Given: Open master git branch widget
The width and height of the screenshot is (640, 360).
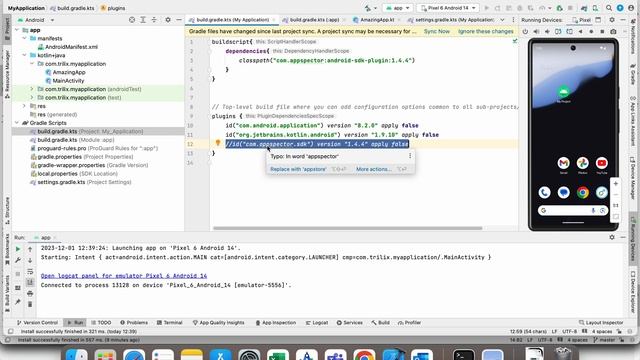Looking at the screenshot, I should (x=605, y=340).
